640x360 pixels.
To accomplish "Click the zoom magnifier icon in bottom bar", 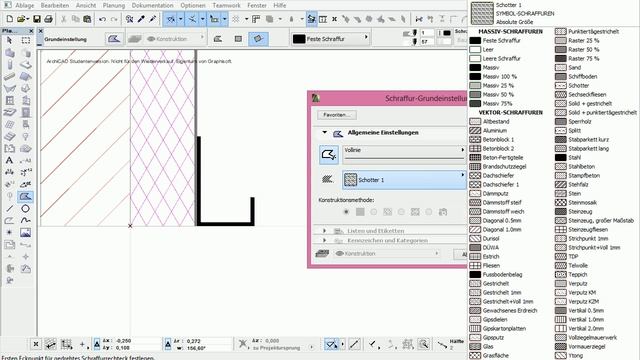I will [x=424, y=344].
